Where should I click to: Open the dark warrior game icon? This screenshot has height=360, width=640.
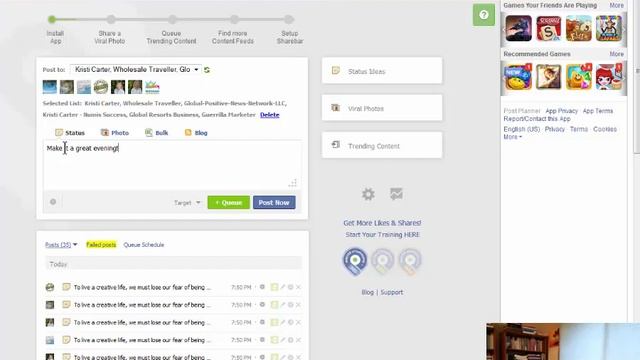click(518, 29)
